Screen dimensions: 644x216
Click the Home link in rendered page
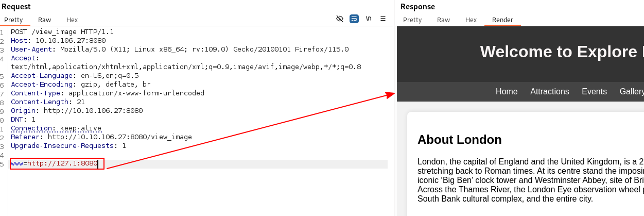507,92
